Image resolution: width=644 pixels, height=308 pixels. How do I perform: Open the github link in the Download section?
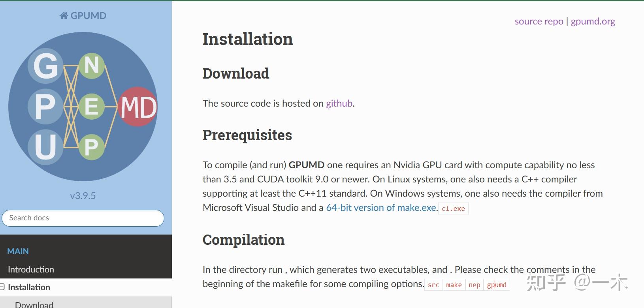click(x=339, y=103)
